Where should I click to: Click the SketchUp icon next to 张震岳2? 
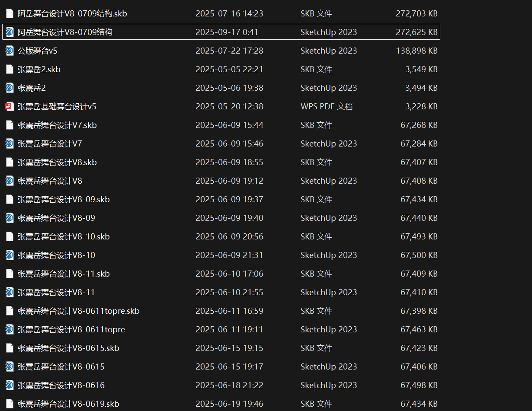tap(10, 88)
